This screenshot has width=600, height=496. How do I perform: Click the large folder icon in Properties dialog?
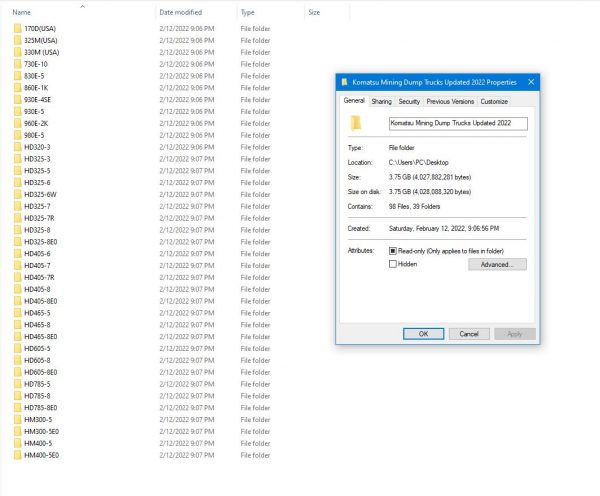click(355, 123)
